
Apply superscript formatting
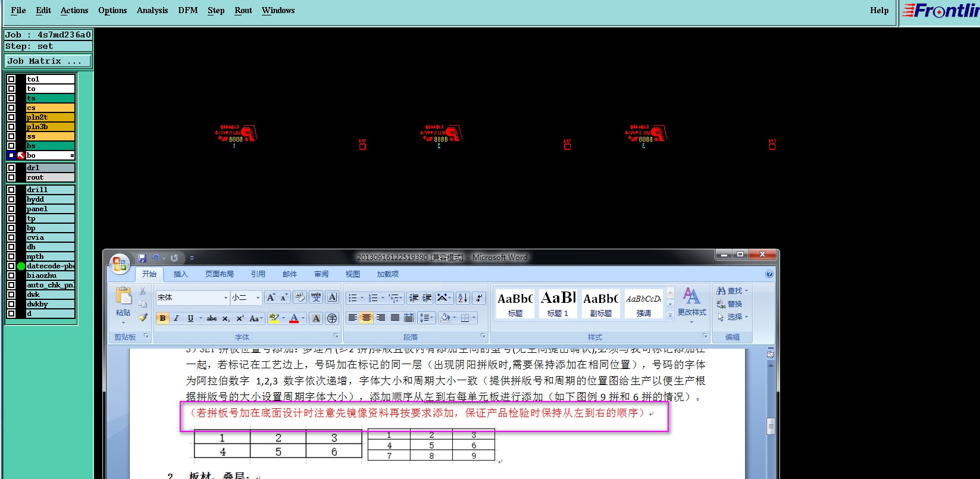tap(240, 318)
